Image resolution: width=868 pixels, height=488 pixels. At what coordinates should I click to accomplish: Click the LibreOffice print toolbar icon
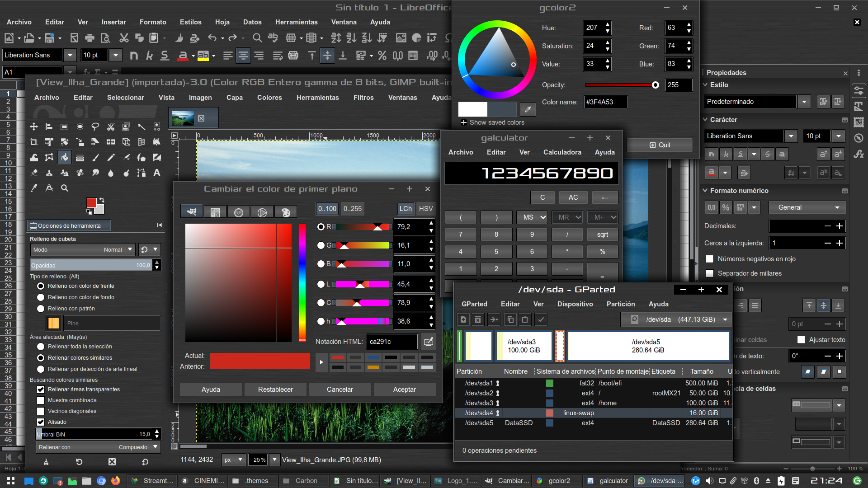(x=90, y=38)
